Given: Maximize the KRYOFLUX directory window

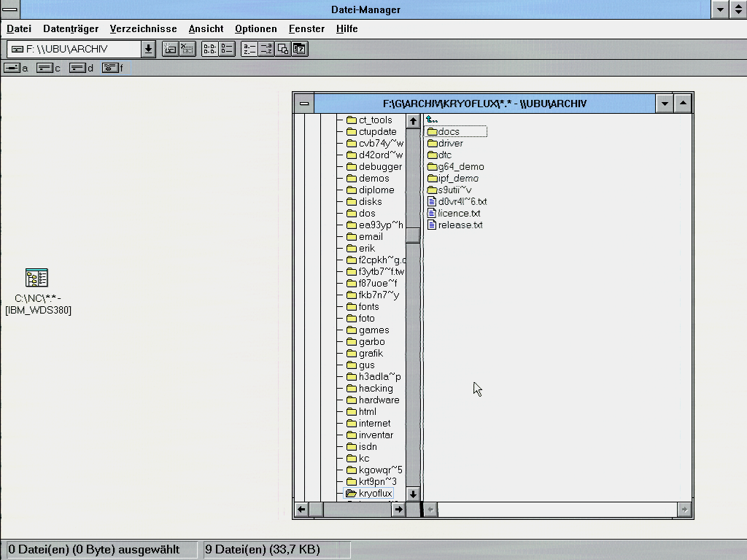Looking at the screenshot, I should (683, 104).
